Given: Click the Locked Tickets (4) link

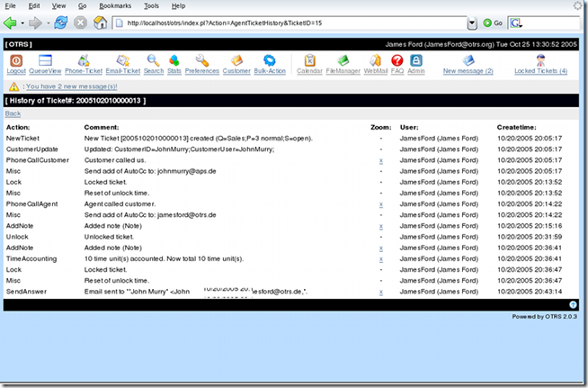Looking at the screenshot, I should point(539,70).
